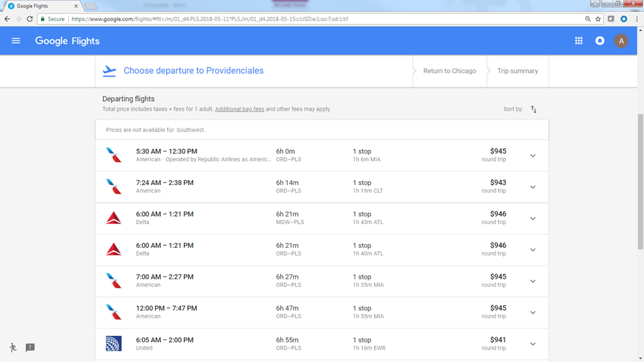Click the Southwest prices unavailable notice
The height and width of the screenshot is (362, 644).
pyautogui.click(x=155, y=130)
